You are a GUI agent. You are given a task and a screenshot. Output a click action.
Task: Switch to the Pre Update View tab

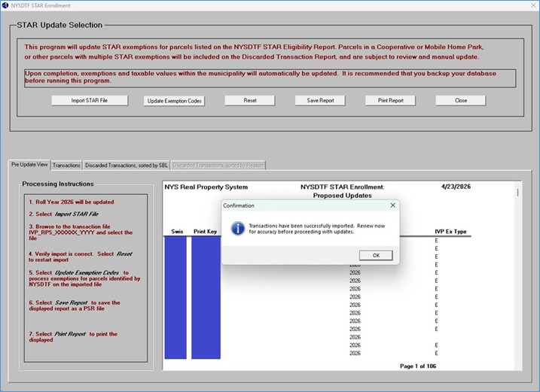29,165
